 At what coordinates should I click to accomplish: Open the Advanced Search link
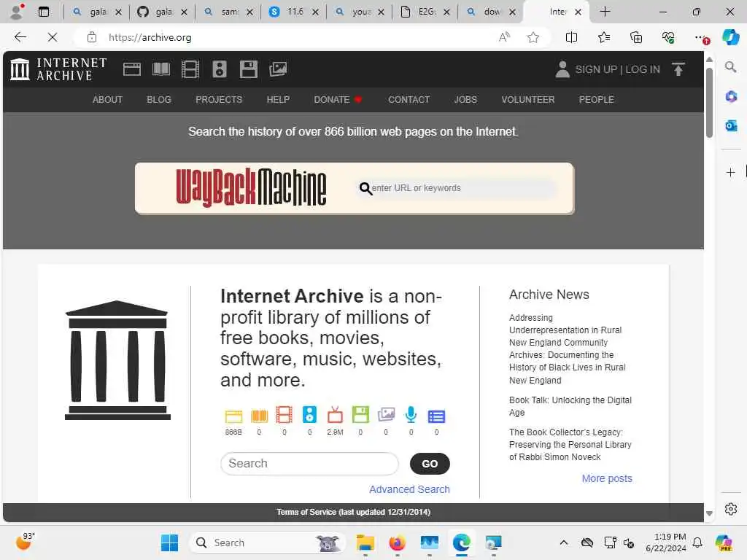click(x=409, y=489)
